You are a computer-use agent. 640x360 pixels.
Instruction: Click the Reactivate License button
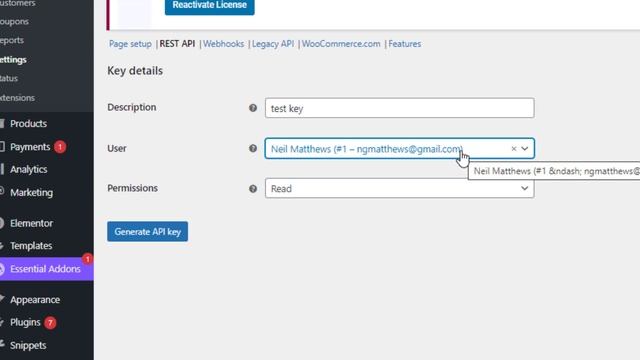pos(209,6)
